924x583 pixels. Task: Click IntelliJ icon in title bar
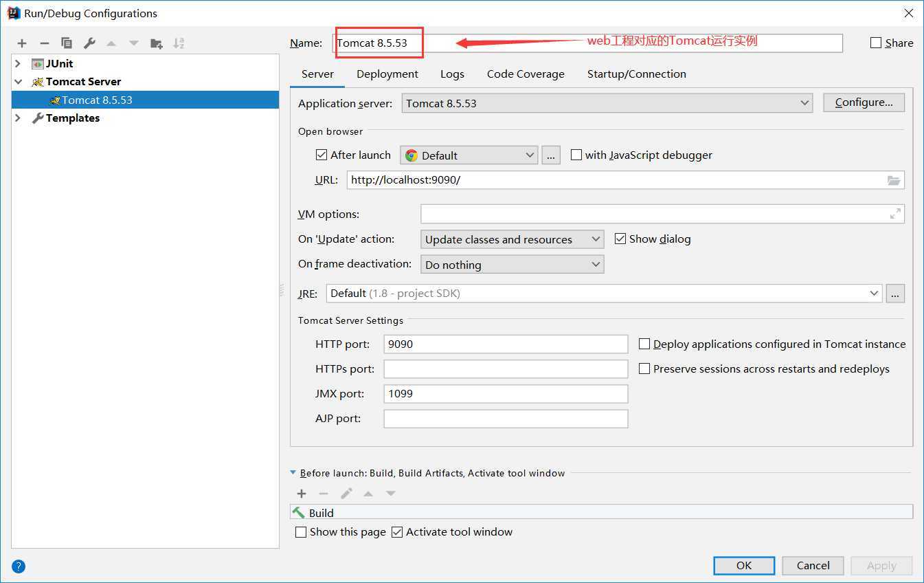(x=14, y=13)
